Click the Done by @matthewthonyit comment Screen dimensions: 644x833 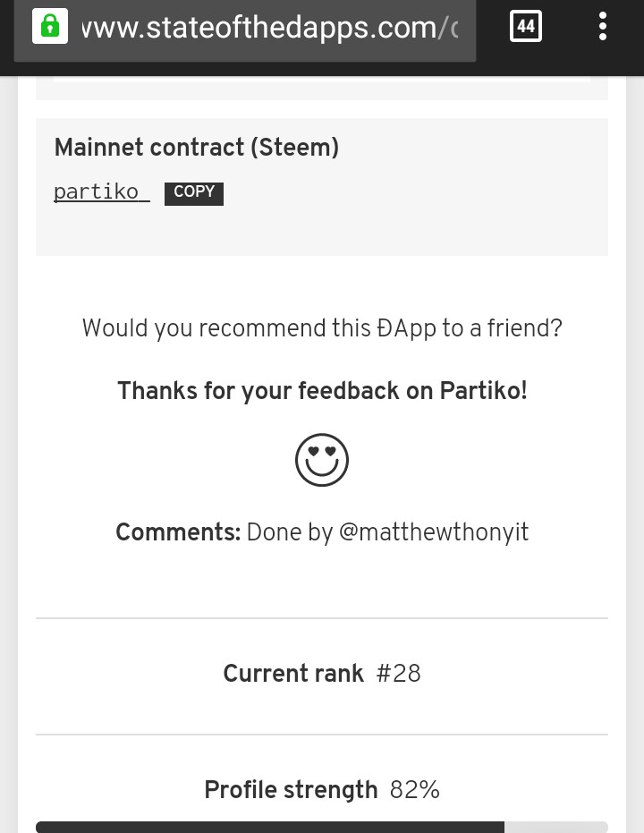coord(387,531)
